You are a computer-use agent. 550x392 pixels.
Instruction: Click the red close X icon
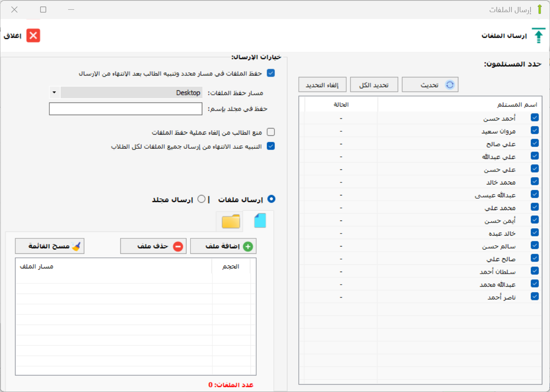pos(33,36)
